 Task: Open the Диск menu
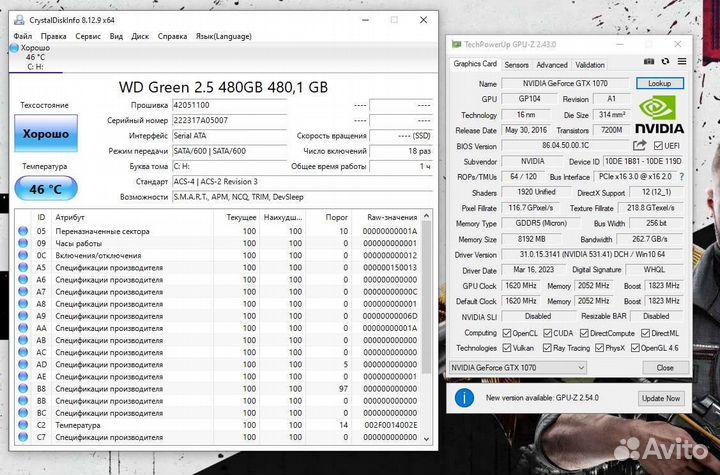pos(140,36)
